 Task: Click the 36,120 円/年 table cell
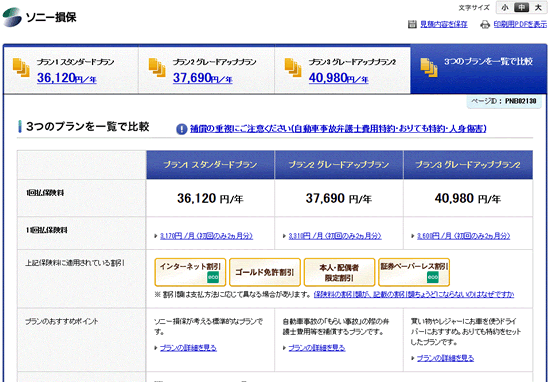click(210, 198)
